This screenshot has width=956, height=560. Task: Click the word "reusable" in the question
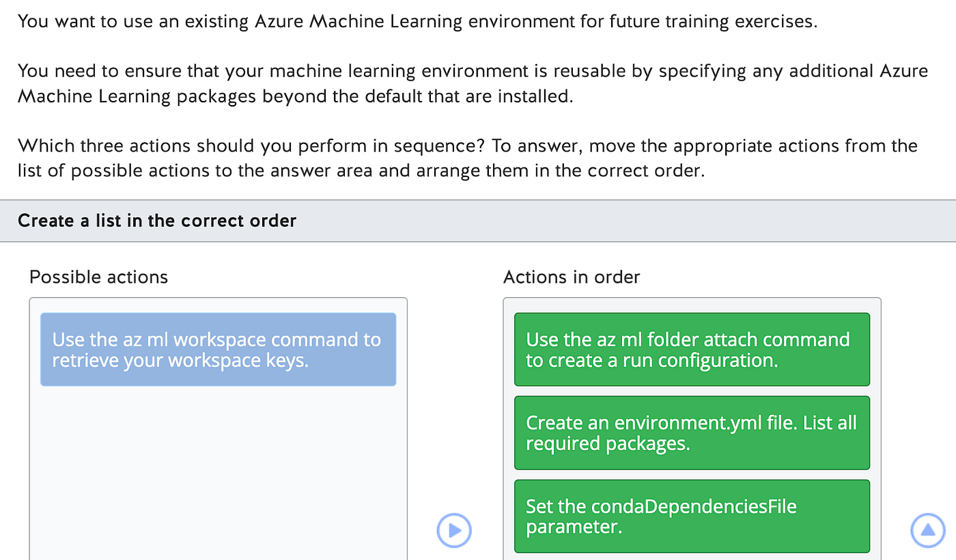point(589,71)
